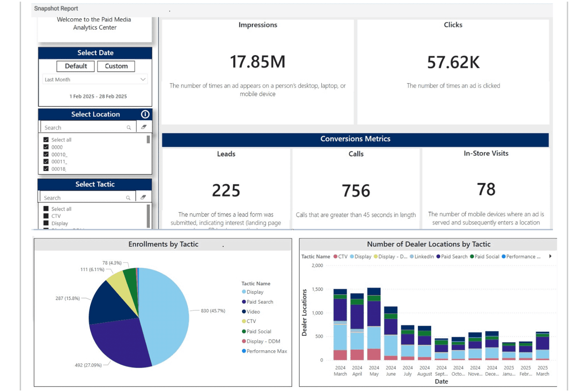The image size is (588, 392).
Task: Click the Select Location search magnifier icon
Action: [129, 127]
